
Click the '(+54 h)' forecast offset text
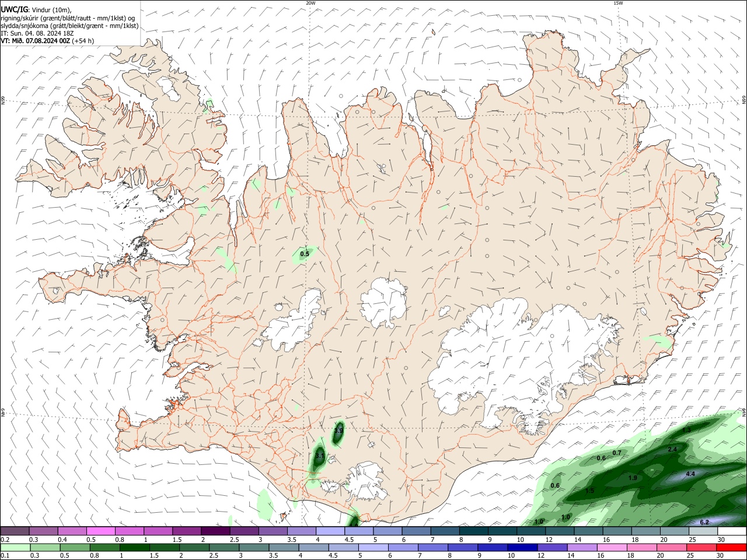[x=83, y=41]
